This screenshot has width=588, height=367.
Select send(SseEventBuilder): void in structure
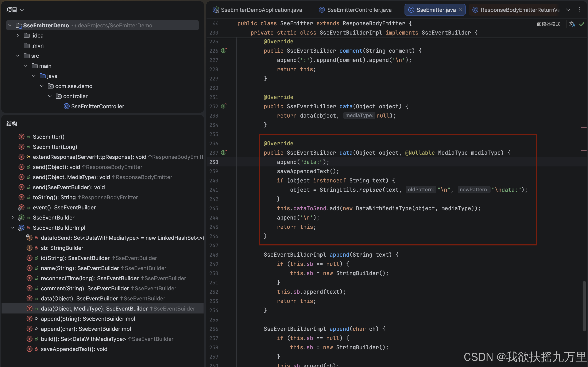tap(69, 187)
